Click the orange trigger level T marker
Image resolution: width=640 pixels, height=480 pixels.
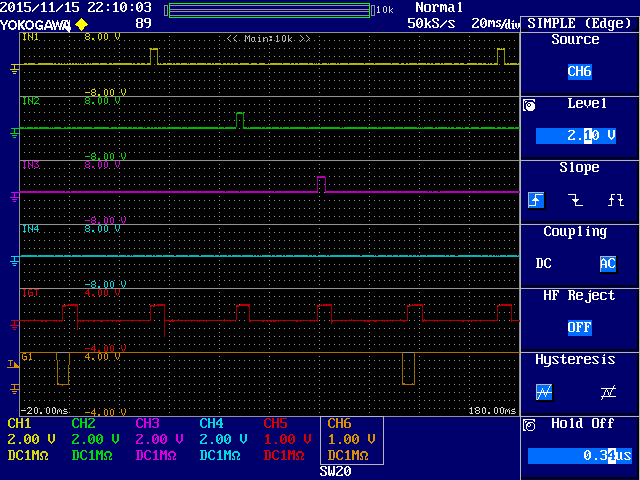point(13,364)
